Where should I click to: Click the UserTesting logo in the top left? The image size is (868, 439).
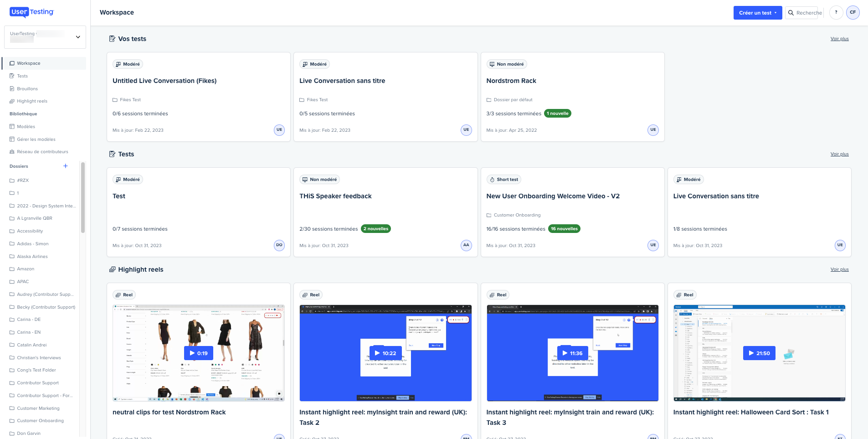pos(31,12)
